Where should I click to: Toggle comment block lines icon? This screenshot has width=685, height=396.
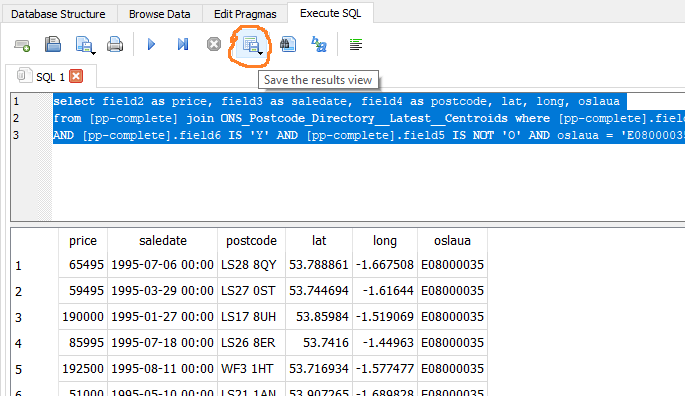[x=356, y=44]
